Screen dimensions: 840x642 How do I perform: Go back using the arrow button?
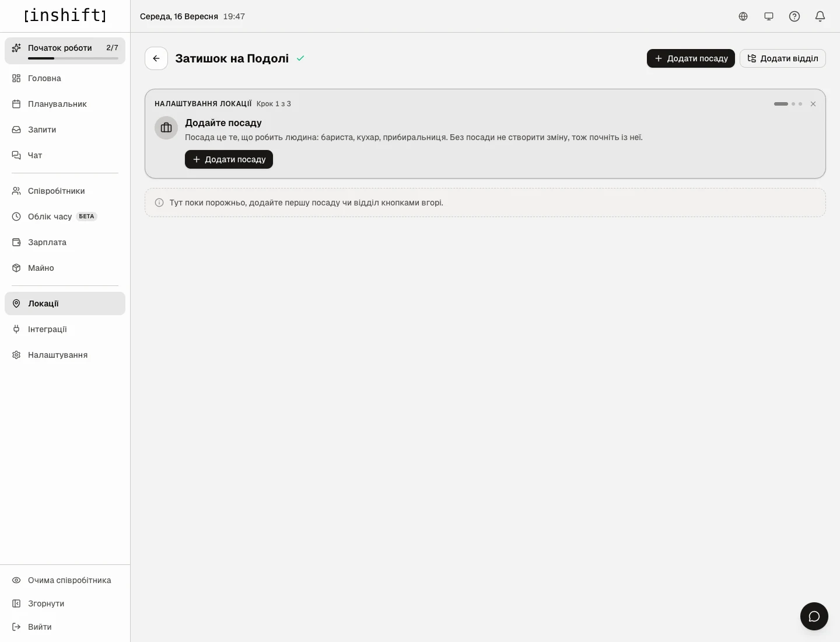[156, 58]
